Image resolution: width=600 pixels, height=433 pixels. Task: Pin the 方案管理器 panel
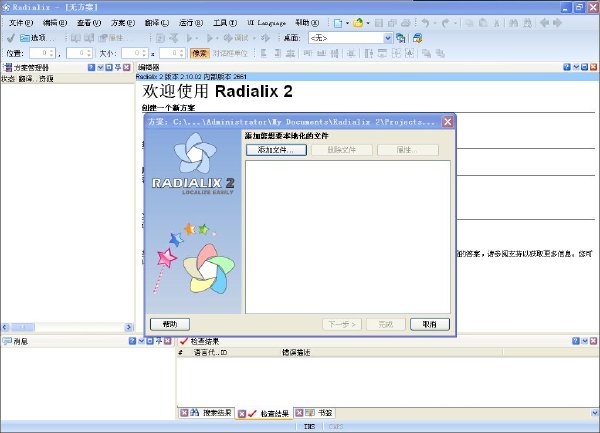pyautogui.click(x=118, y=67)
